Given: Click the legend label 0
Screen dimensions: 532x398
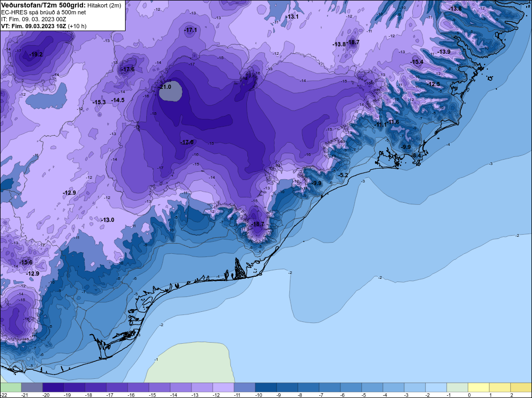Looking at the screenshot, I should pos(470,395).
